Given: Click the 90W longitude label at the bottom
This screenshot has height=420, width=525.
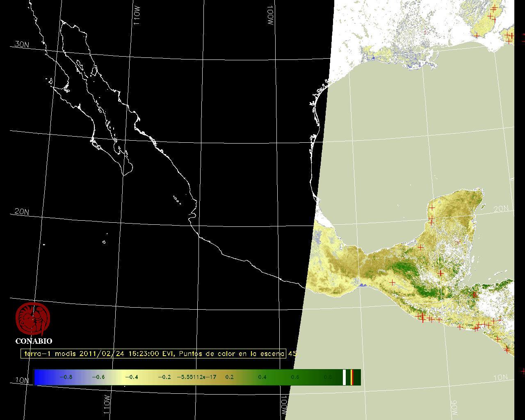Looking at the screenshot, I should coord(454,408).
